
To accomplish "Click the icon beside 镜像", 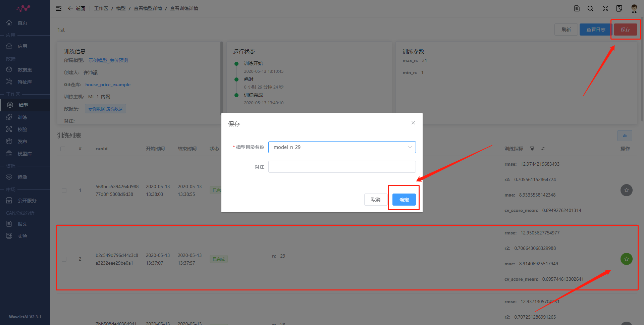I will point(9,177).
